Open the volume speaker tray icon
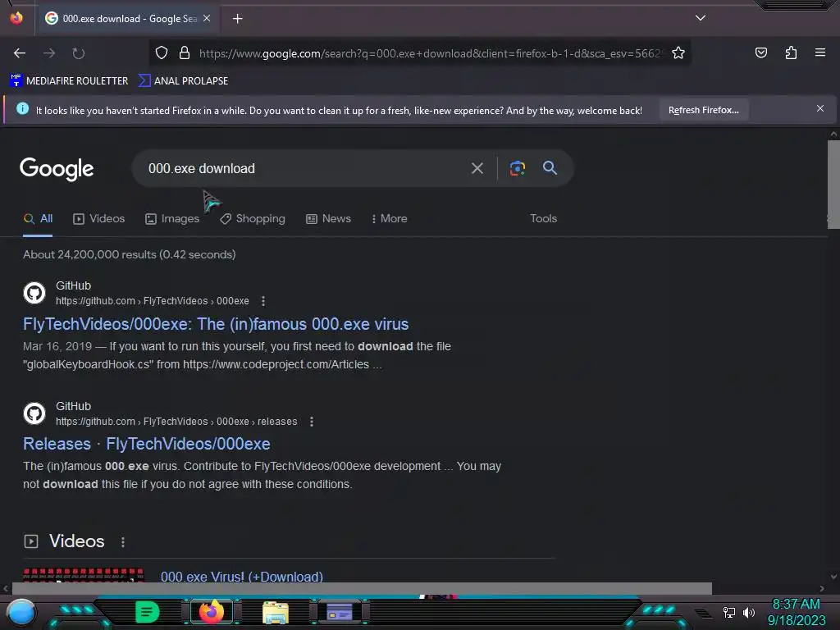The width and height of the screenshot is (840, 630). 749,612
